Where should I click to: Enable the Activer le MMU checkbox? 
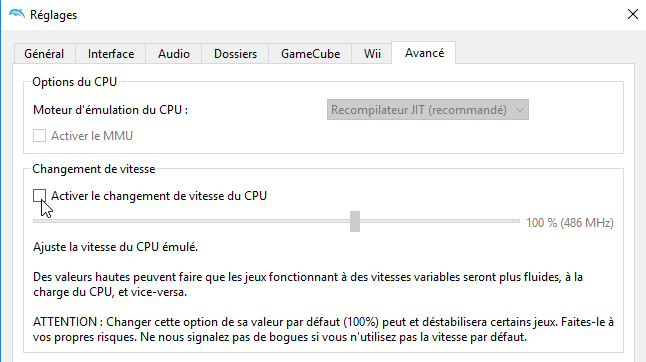coord(40,135)
